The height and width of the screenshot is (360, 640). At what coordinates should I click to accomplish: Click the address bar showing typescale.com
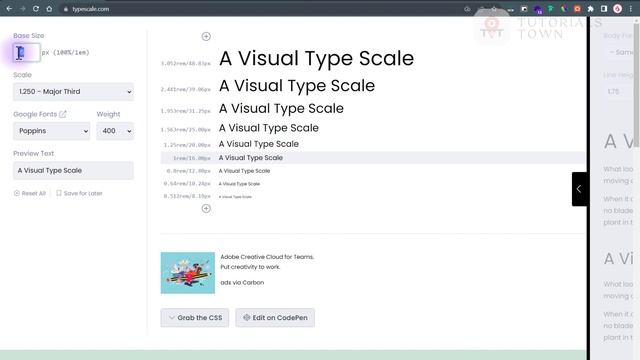pos(261,9)
